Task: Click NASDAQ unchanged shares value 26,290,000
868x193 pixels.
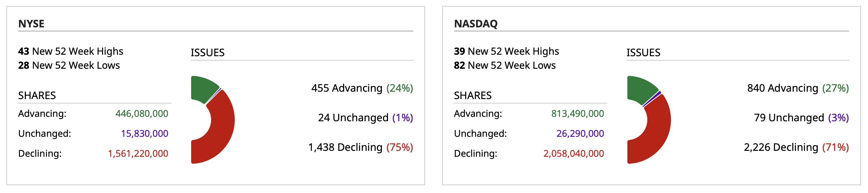Action: [x=580, y=133]
